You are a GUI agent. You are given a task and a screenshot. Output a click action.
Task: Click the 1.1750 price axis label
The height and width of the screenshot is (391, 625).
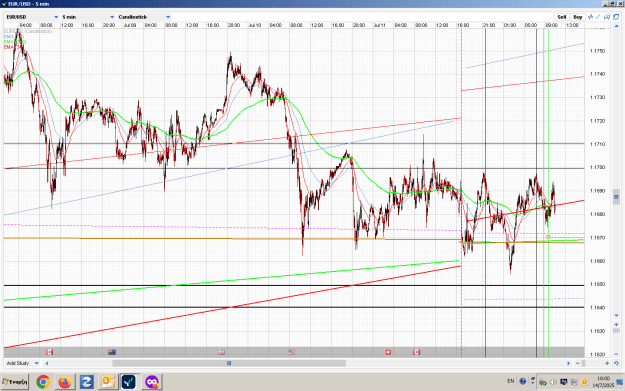coord(597,51)
